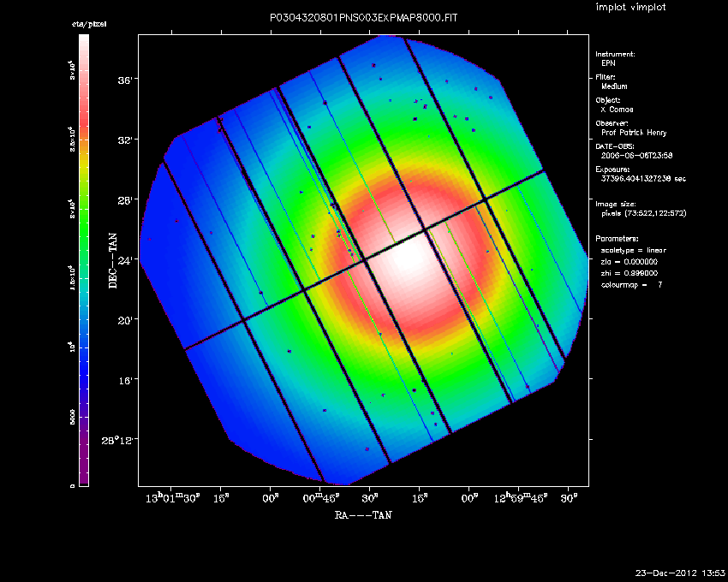Click the declination tick label 32'
The height and width of the screenshot is (582, 728).
pos(125,140)
